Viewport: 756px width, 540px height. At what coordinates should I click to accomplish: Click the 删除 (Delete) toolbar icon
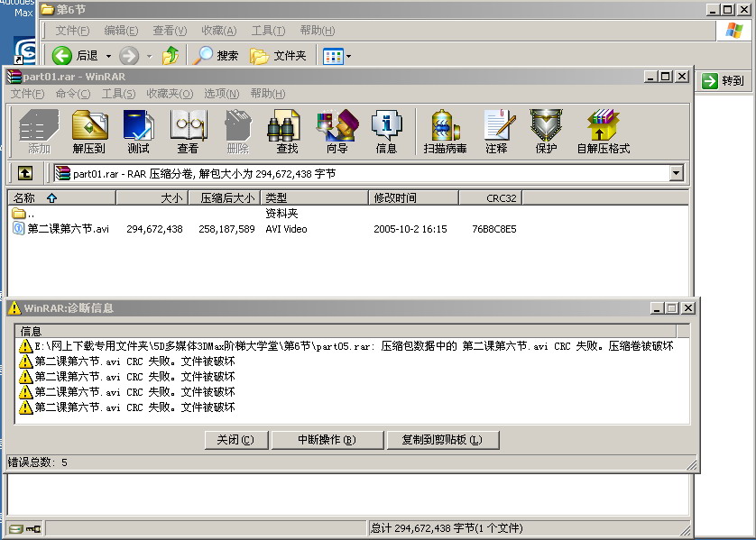click(x=237, y=131)
